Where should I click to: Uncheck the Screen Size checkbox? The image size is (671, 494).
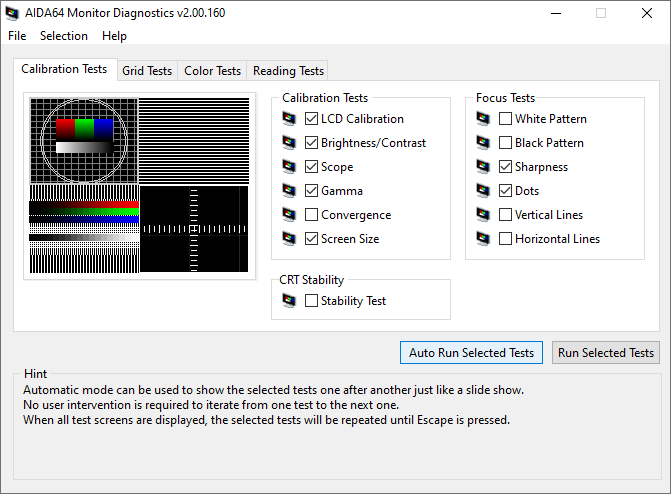click(311, 238)
